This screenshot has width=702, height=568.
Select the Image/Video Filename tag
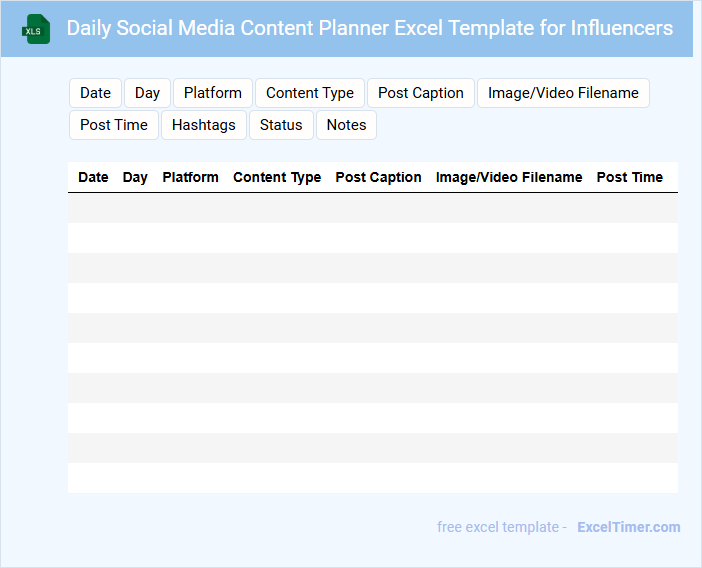tap(563, 93)
